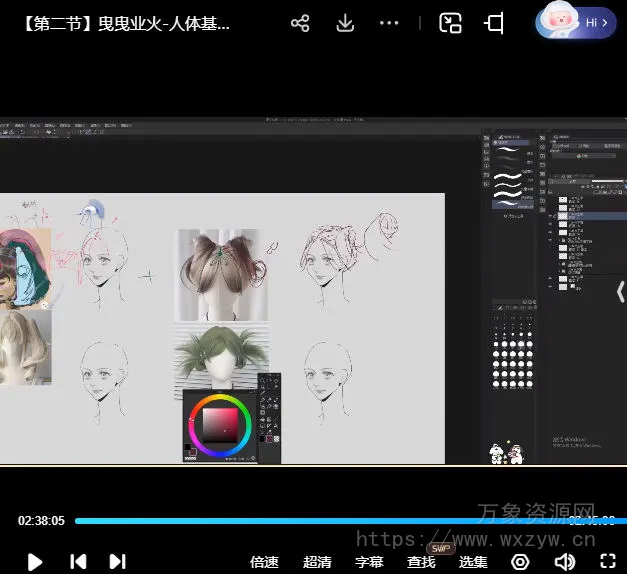Switch to picture-in-picture mini window
The height and width of the screenshot is (574, 627).
point(451,23)
